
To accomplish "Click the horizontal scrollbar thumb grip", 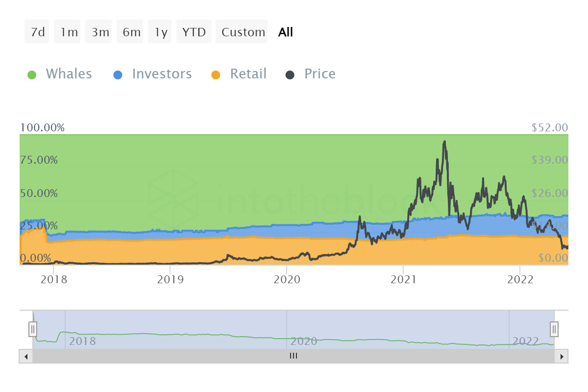I will 293,356.
